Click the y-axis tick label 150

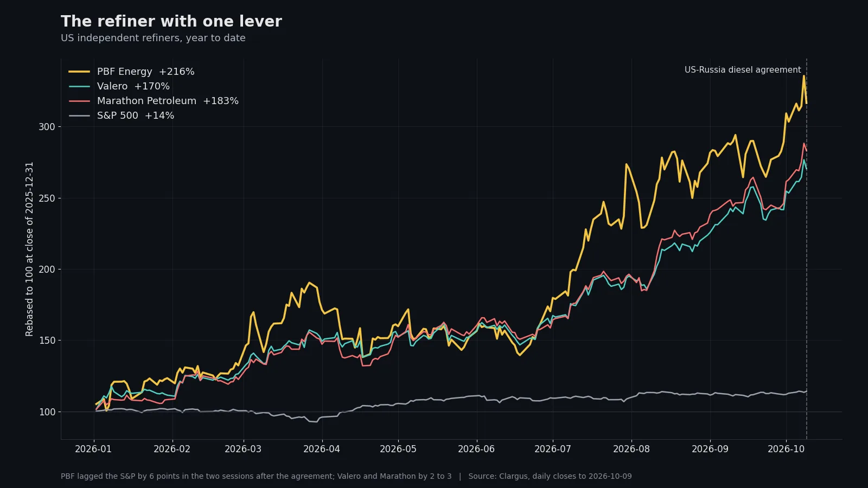(47, 341)
